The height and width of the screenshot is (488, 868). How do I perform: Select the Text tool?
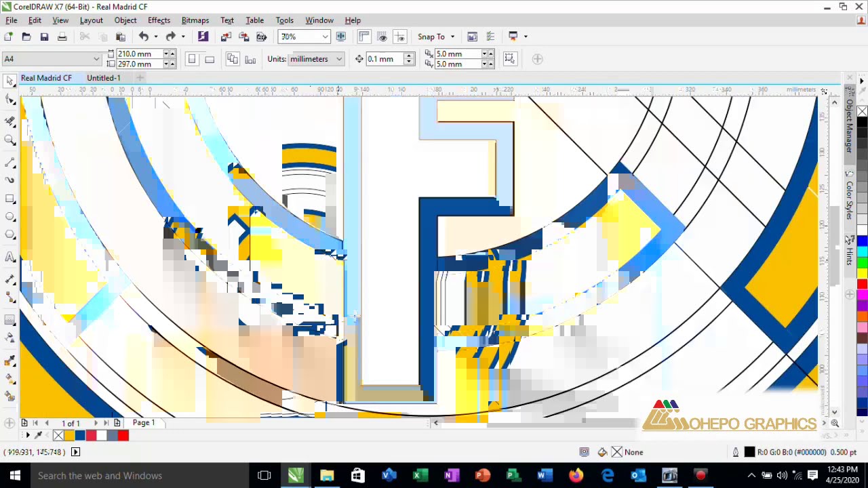[10, 257]
